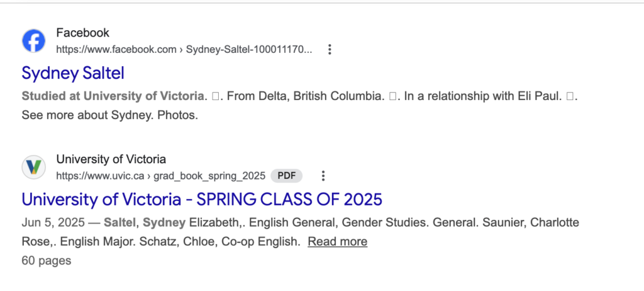
Task: Click bold "Studied at University of Victoria" snippet
Action: (113, 96)
